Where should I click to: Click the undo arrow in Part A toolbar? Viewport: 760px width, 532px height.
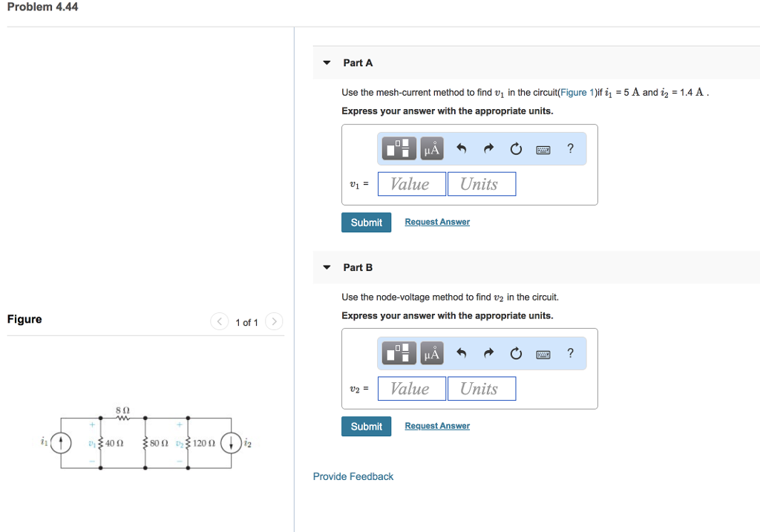pyautogui.click(x=461, y=148)
